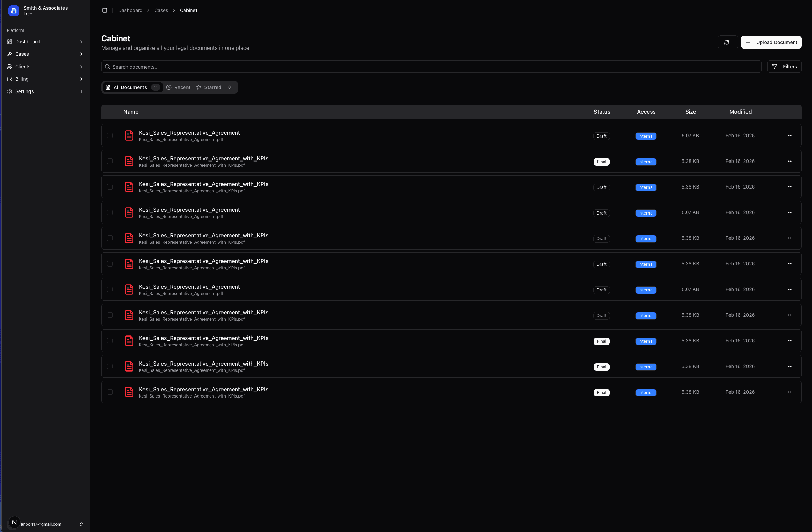Open the three-dot menu of the last document row

[x=790, y=392]
